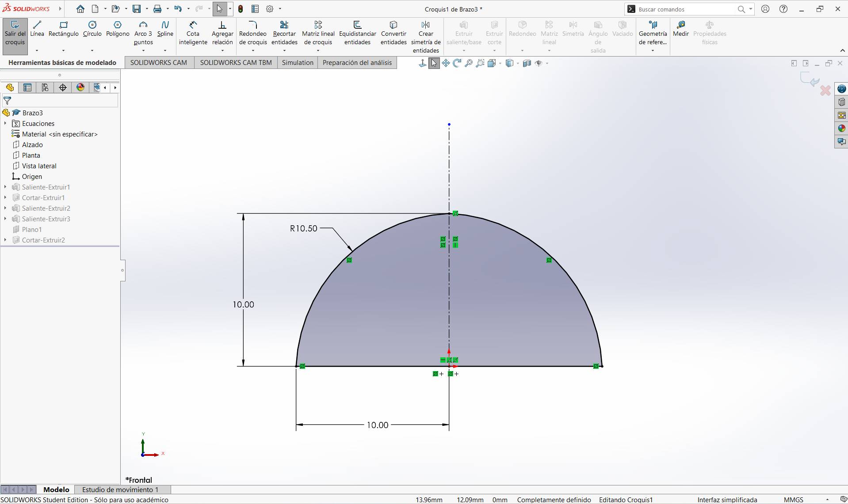Open the unit system MMGS dropdown
Viewport: 848px width, 504px height.
click(827, 500)
